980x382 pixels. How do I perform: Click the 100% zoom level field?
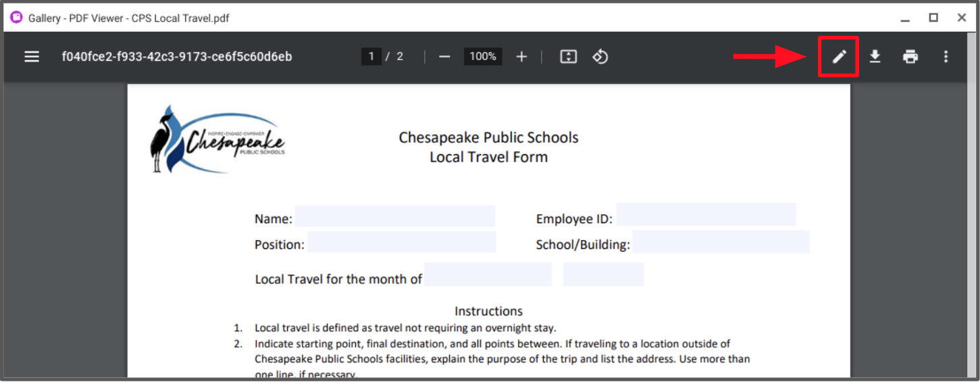pos(483,57)
